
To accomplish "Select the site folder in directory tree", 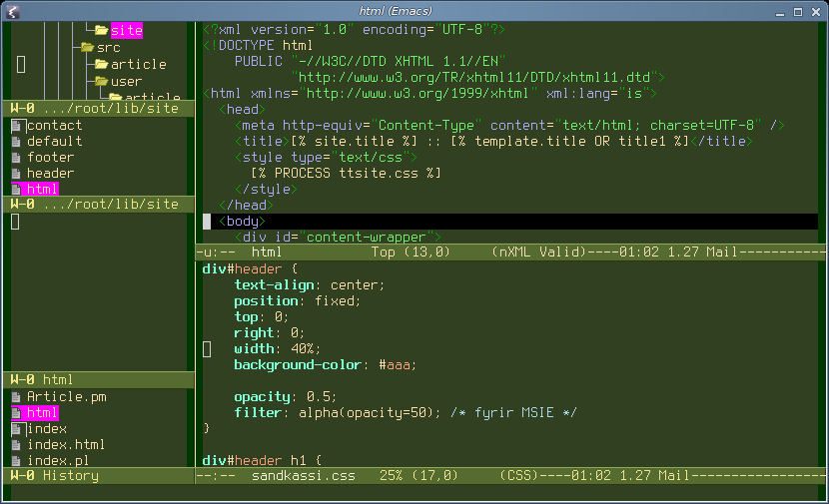I will (127, 31).
